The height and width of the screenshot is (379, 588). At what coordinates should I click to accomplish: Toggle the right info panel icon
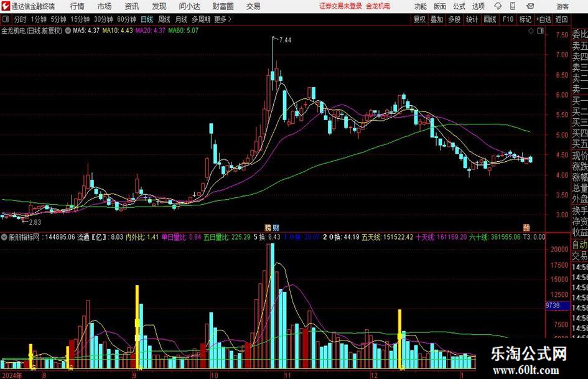pos(540,31)
